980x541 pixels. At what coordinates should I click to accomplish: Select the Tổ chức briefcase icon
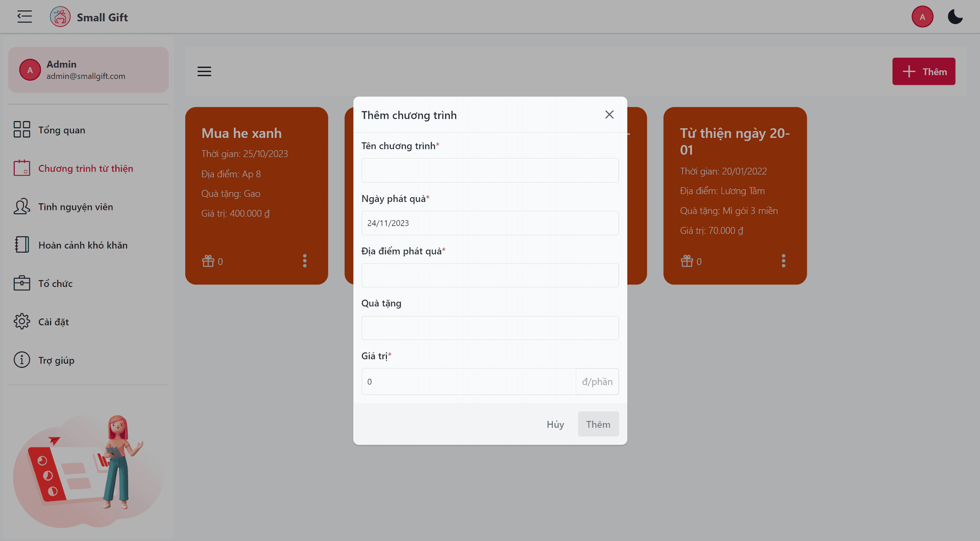[x=21, y=283]
